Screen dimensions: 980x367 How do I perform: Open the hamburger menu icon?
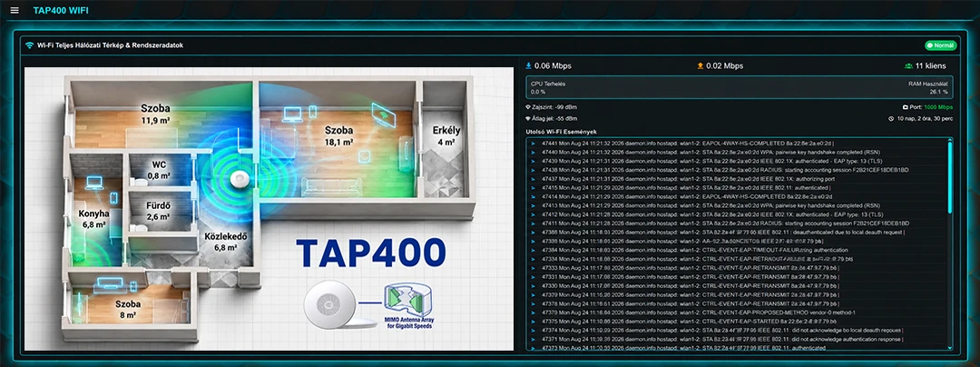pos(15,11)
